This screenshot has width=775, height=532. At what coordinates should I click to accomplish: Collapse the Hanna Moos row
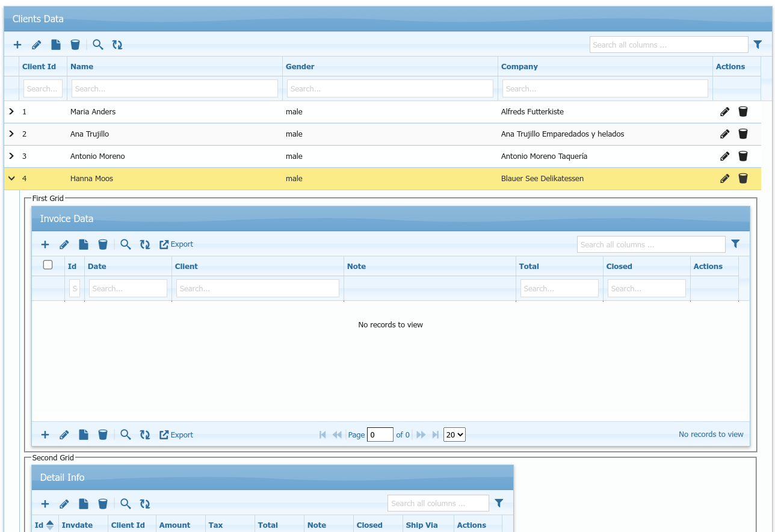(x=11, y=178)
